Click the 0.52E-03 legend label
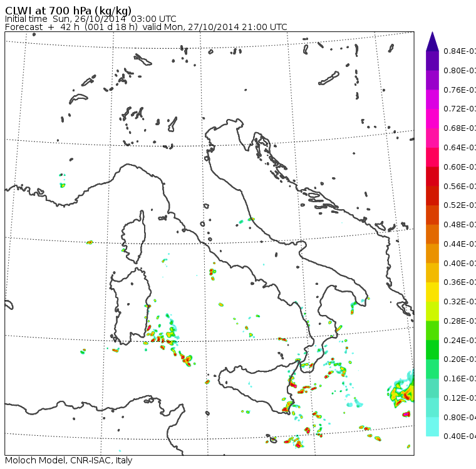Viewport: 476px width, 469px height. coord(460,205)
